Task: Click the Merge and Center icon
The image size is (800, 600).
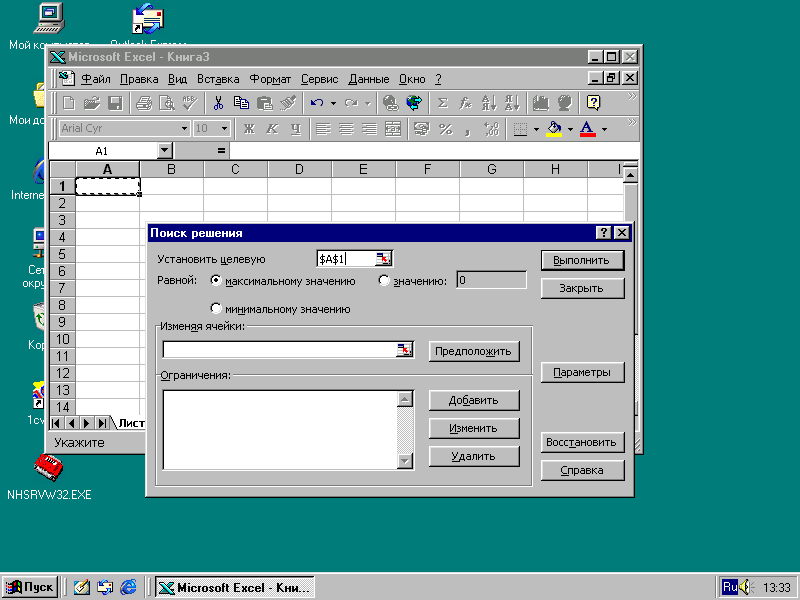Action: click(x=392, y=129)
